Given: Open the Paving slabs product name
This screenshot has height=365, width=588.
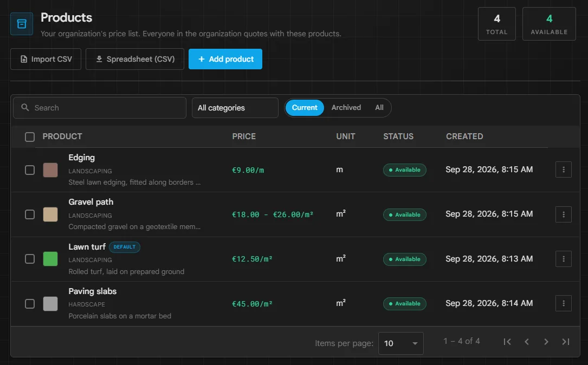Looking at the screenshot, I should (x=93, y=291).
